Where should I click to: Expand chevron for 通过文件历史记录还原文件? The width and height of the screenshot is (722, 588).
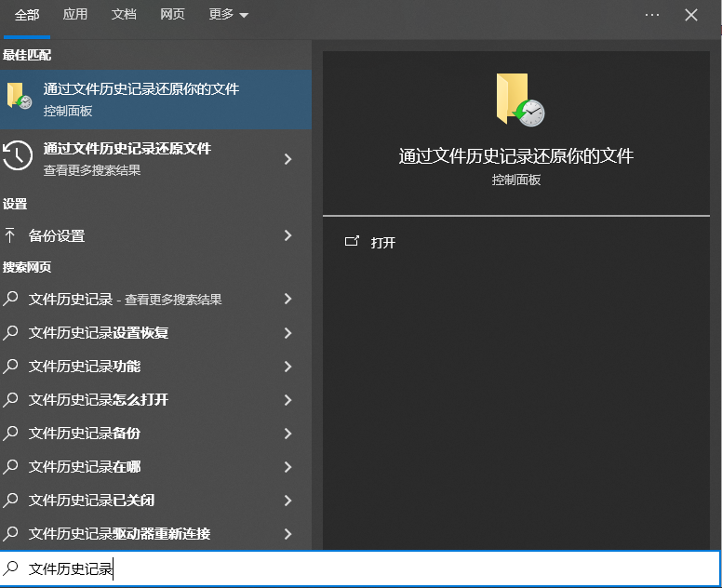pyautogui.click(x=288, y=159)
